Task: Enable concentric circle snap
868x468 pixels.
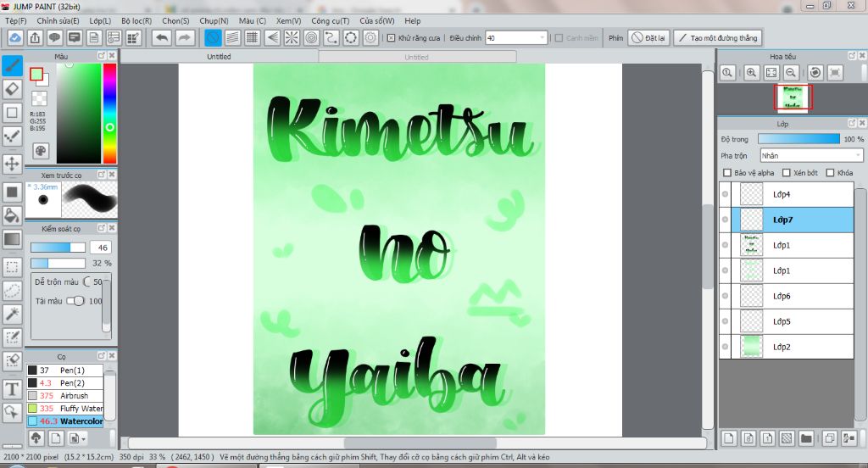Action: (x=311, y=37)
